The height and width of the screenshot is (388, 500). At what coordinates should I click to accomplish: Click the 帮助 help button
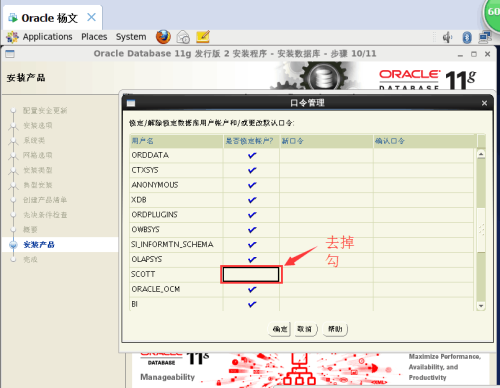pyautogui.click(x=335, y=329)
